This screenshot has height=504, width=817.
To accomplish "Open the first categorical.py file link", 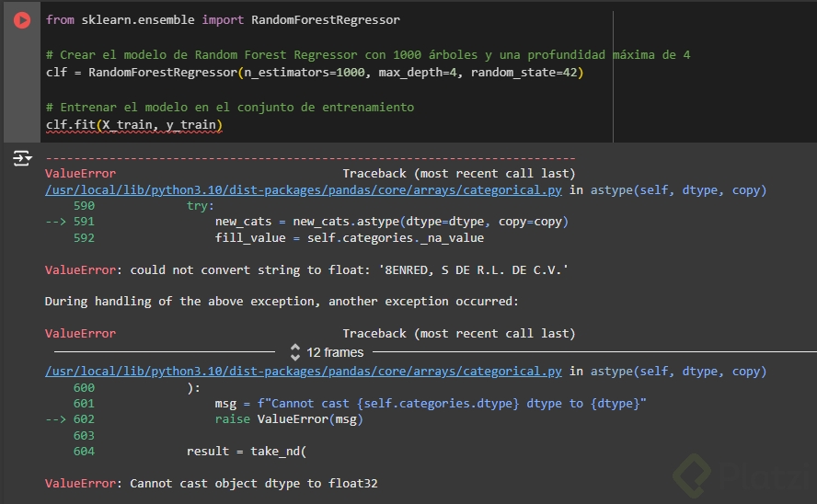I will pyautogui.click(x=304, y=190).
